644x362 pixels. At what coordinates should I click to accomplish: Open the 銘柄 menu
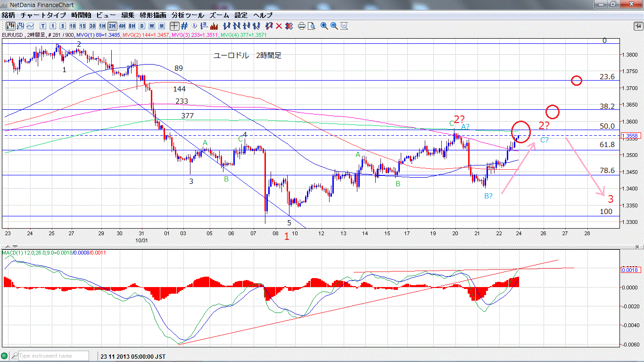(x=8, y=15)
